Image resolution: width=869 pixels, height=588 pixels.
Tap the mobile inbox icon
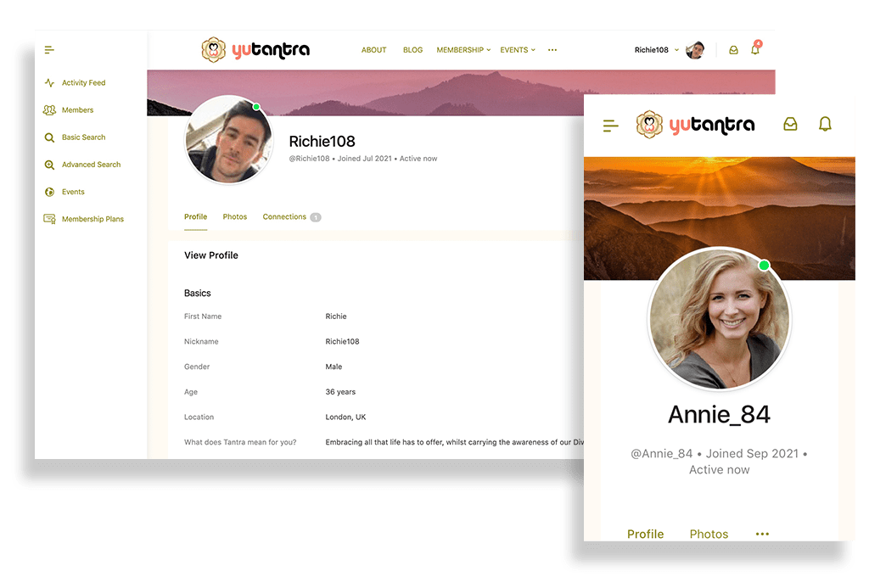790,124
